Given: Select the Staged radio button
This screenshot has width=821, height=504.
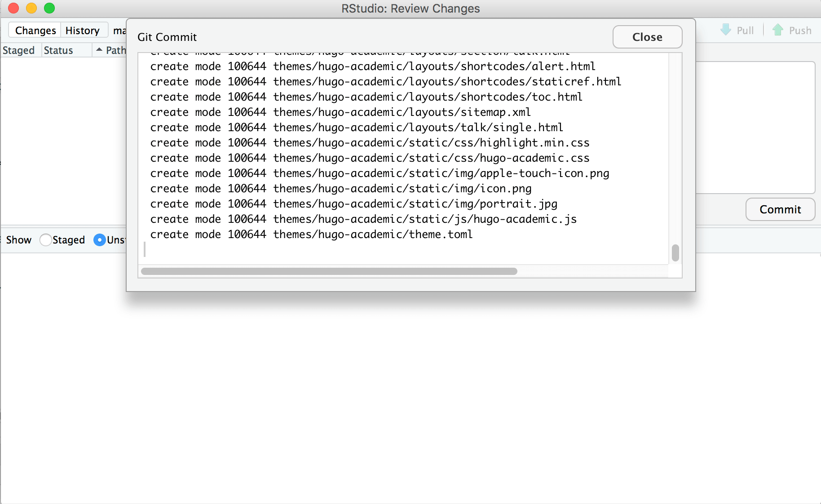Looking at the screenshot, I should tap(46, 240).
